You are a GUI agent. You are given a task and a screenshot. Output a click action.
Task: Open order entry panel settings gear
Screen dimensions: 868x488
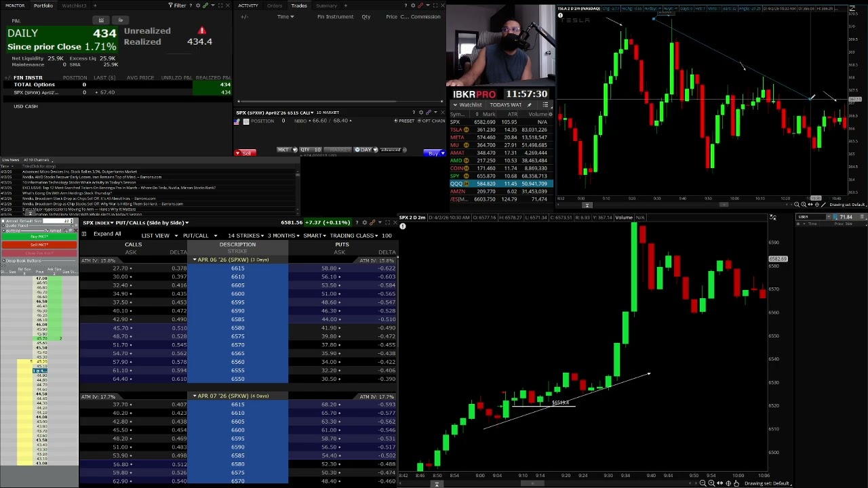click(420, 113)
